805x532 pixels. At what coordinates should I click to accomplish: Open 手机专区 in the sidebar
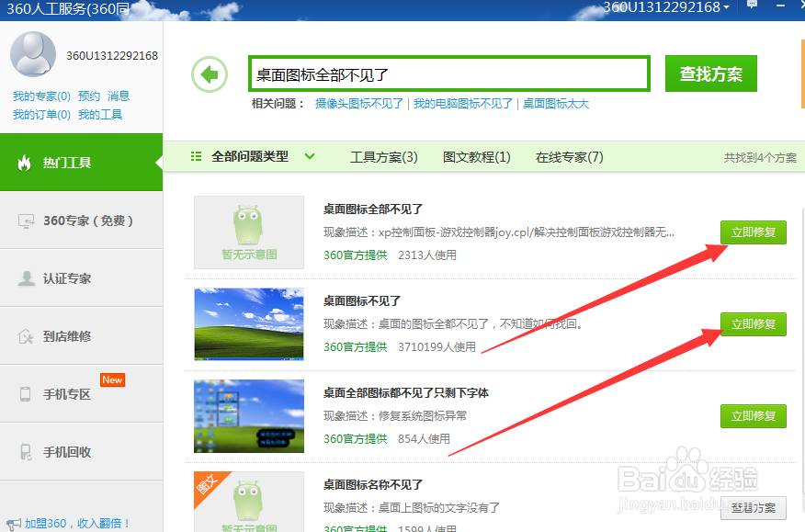[81, 394]
